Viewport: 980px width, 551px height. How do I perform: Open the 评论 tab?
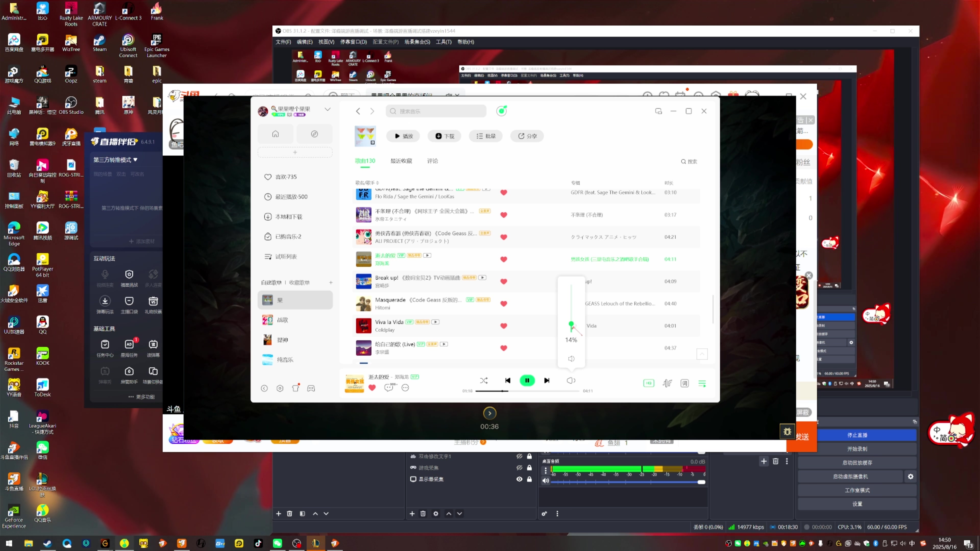[x=433, y=161]
